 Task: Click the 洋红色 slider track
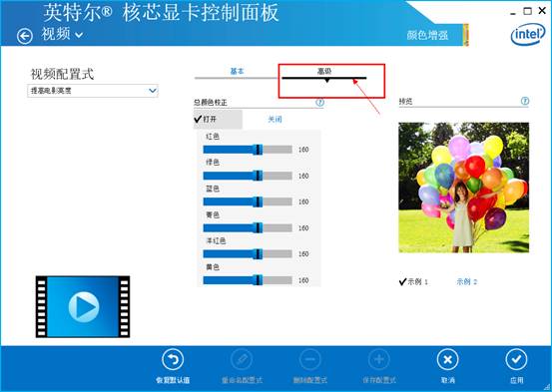pos(248,254)
